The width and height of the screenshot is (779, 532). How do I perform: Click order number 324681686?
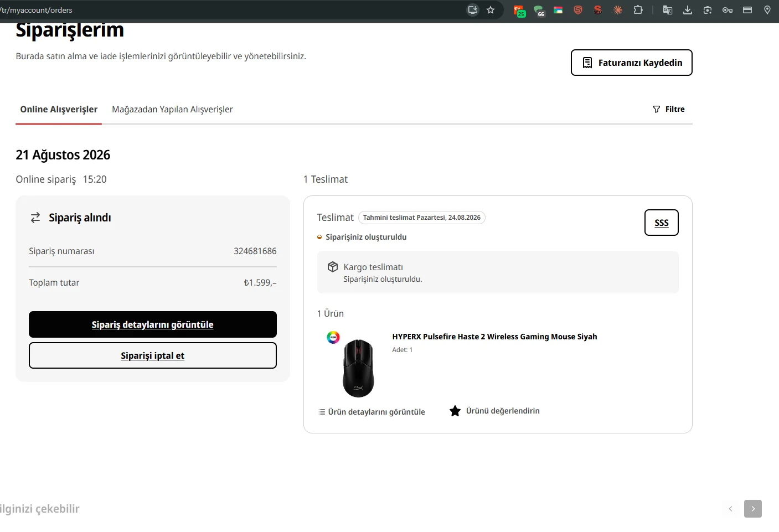pyautogui.click(x=255, y=251)
